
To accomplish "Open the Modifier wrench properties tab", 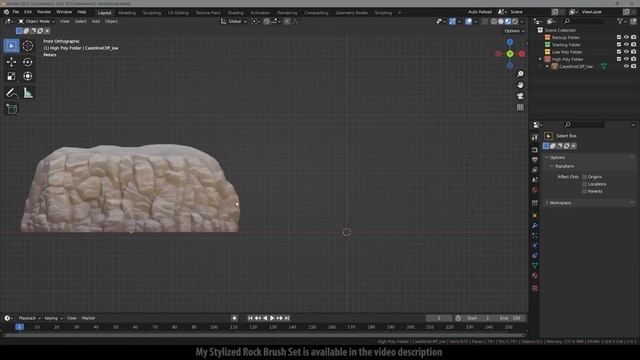I will click(535, 226).
